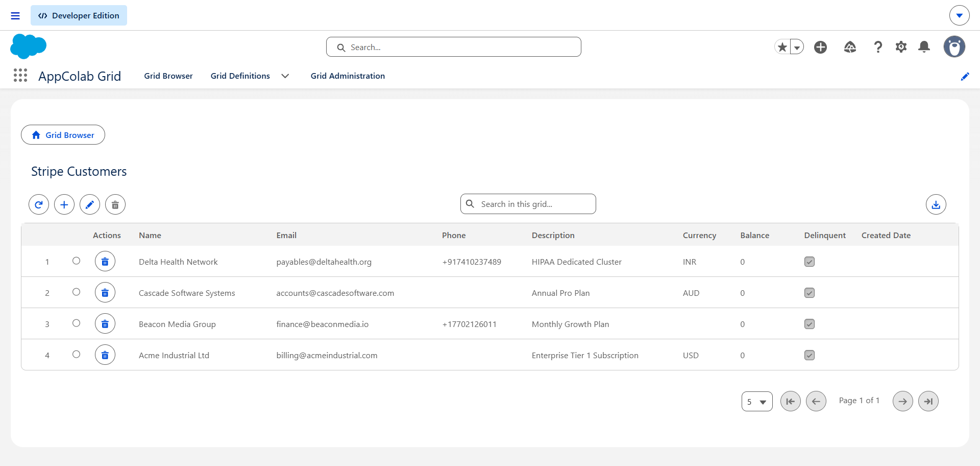980x466 pixels.
Task: Click the Search in this grid field
Action: coord(528,204)
